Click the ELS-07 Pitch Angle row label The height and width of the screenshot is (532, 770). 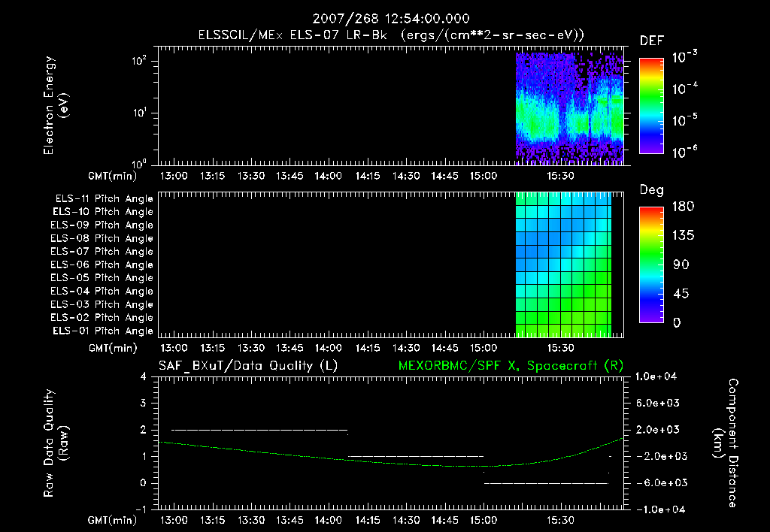click(102, 252)
